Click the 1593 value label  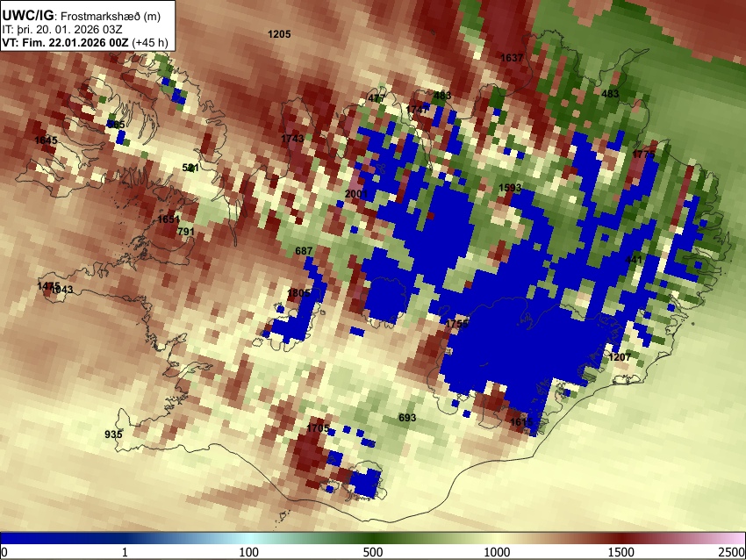510,188
